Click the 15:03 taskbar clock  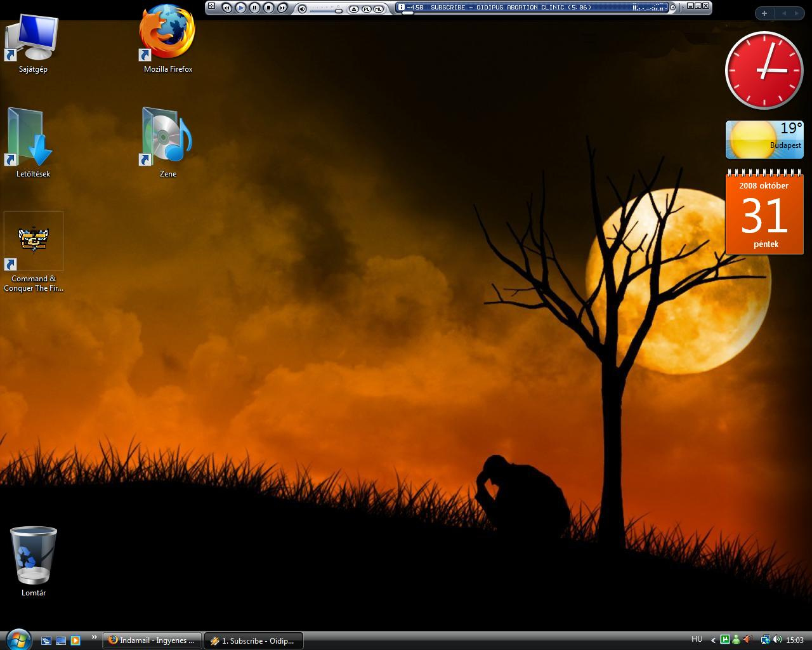(x=795, y=640)
